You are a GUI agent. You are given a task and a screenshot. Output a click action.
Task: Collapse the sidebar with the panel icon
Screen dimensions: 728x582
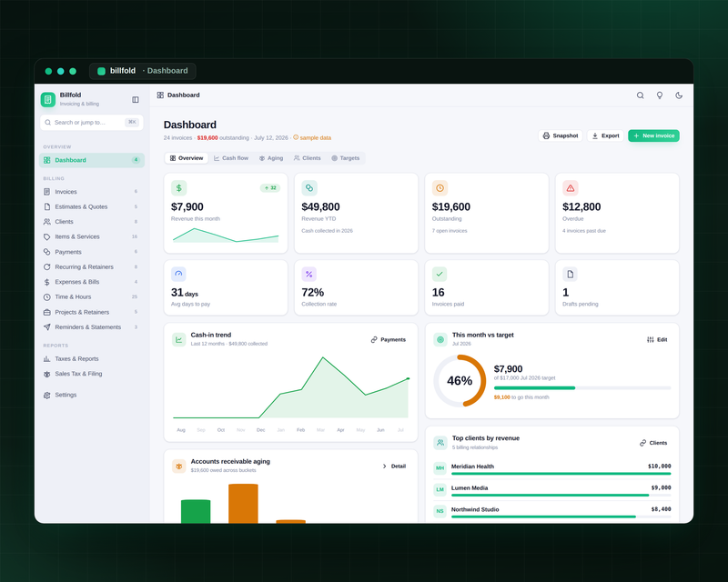135,99
